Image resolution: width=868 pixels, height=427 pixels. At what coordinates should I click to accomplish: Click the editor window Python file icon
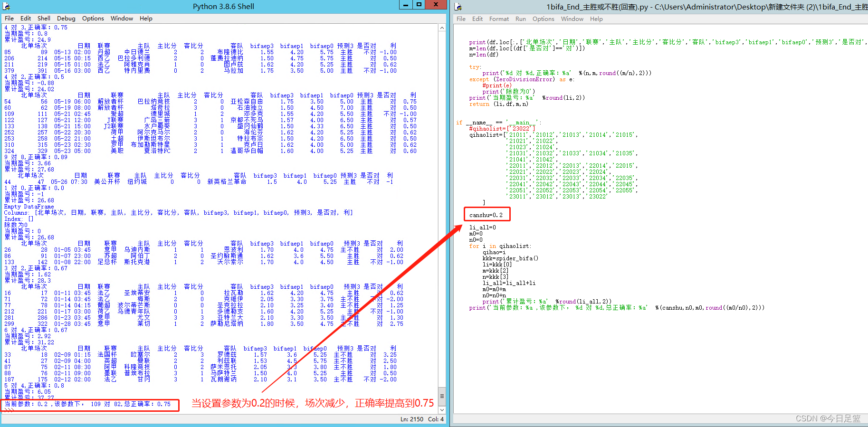point(458,7)
